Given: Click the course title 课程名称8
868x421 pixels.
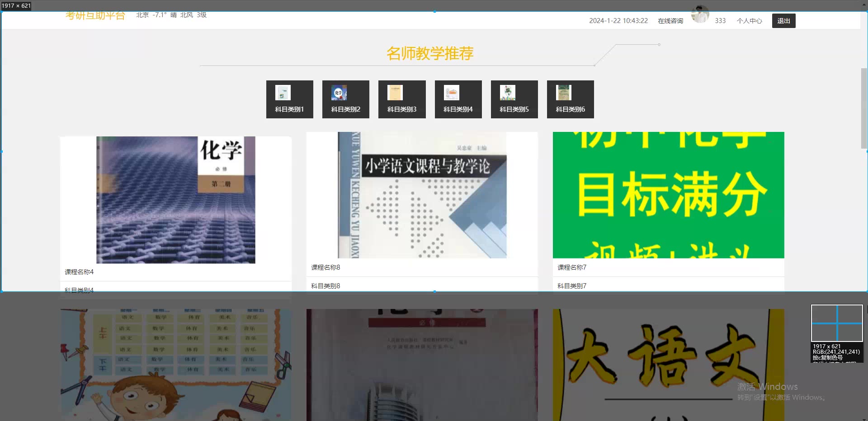Looking at the screenshot, I should click(325, 267).
